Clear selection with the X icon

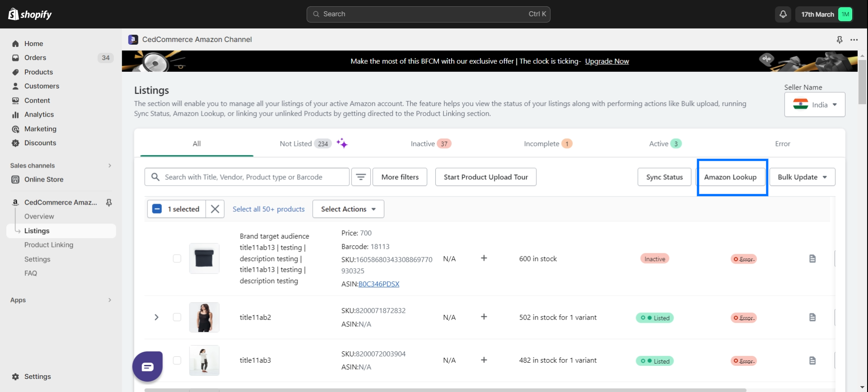click(x=215, y=209)
